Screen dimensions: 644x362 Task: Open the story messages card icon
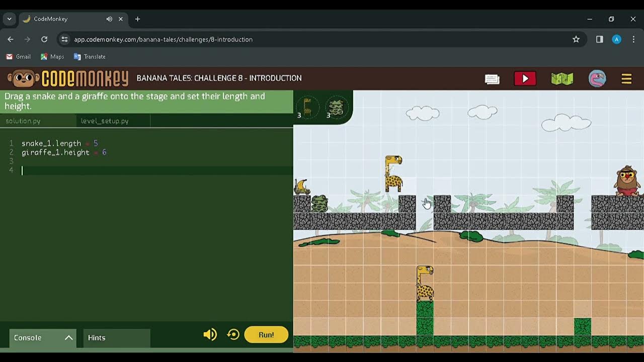[492, 79]
